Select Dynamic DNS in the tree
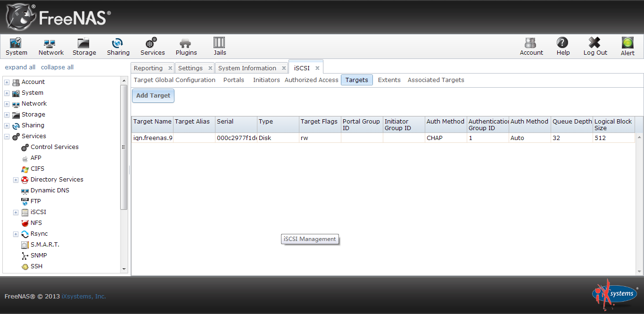Screen dimensions: 644x314 click(x=50, y=190)
